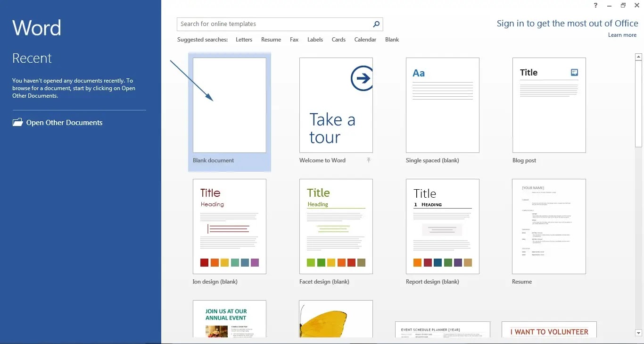Open the Learn more link
The width and height of the screenshot is (644, 344).
[622, 35]
